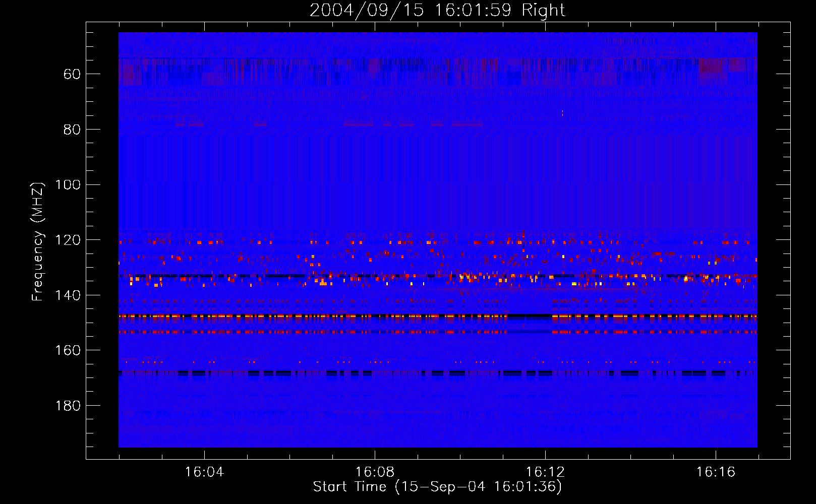Screen dimensions: 816x504
Task: Click the red band near 154 MHz
Action: pos(438,332)
